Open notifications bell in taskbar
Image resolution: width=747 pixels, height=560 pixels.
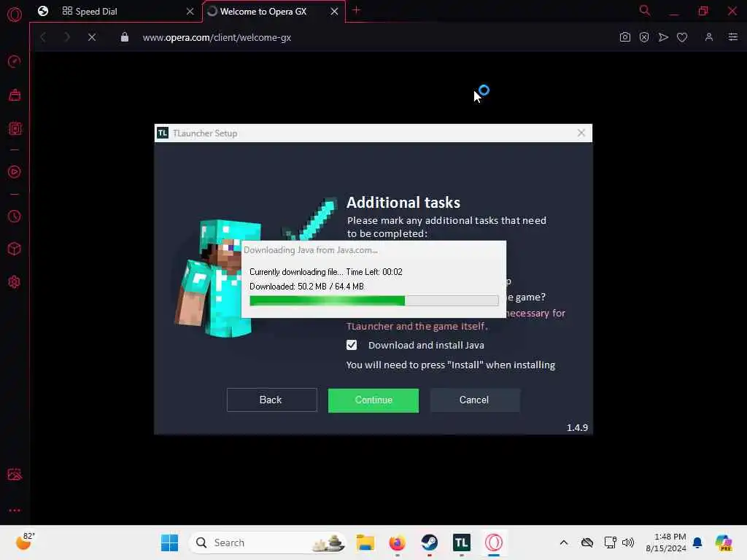click(697, 542)
